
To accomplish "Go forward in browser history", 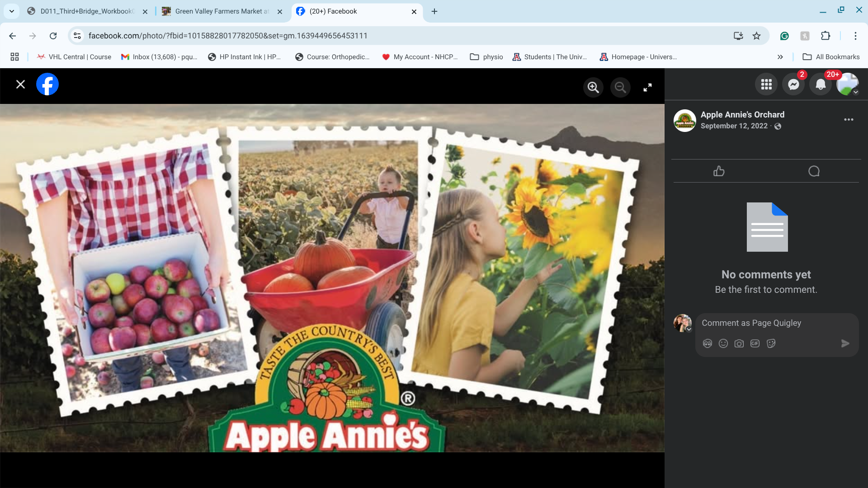I will pyautogui.click(x=33, y=36).
